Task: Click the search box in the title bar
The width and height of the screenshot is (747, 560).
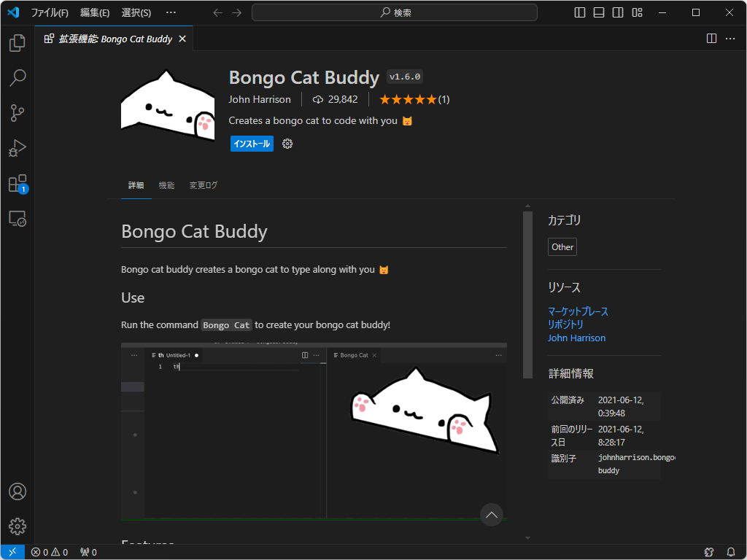Action: pyautogui.click(x=394, y=12)
